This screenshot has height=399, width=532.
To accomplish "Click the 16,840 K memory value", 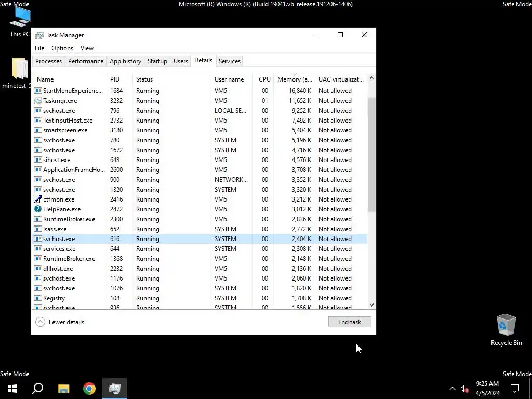I will click(300, 91).
